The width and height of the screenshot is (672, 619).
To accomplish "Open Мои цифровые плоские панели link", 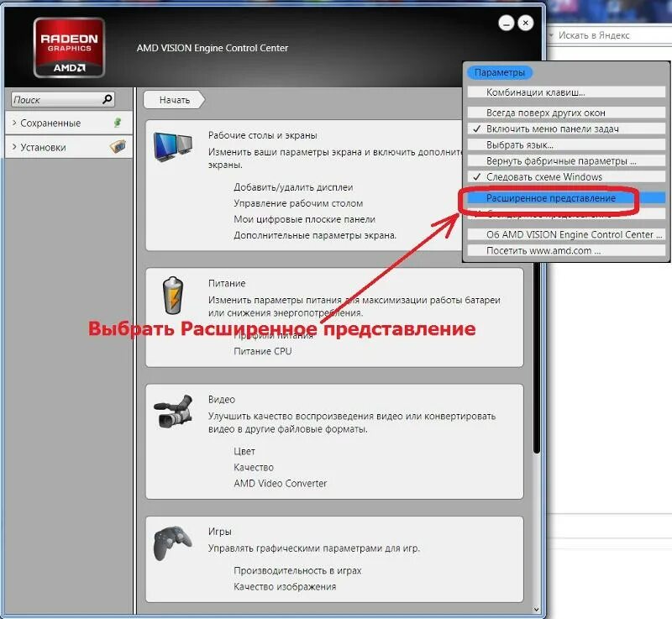I will pos(304,219).
